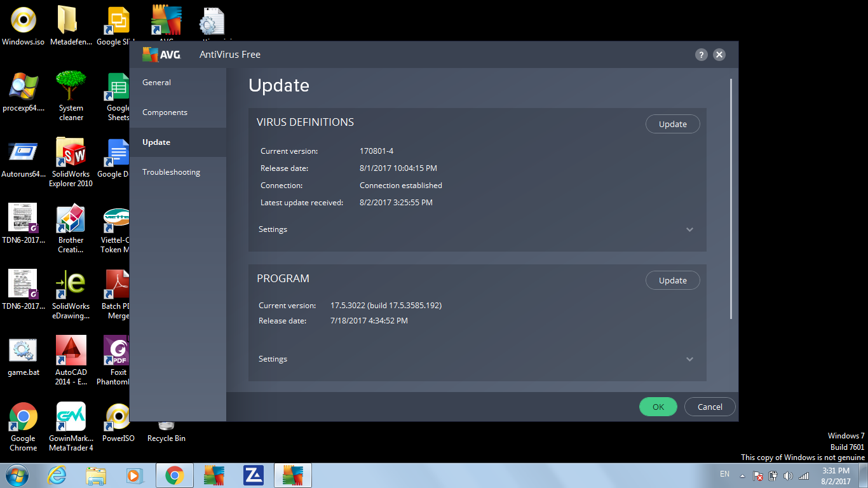Show hidden system tray icons

tap(742, 476)
